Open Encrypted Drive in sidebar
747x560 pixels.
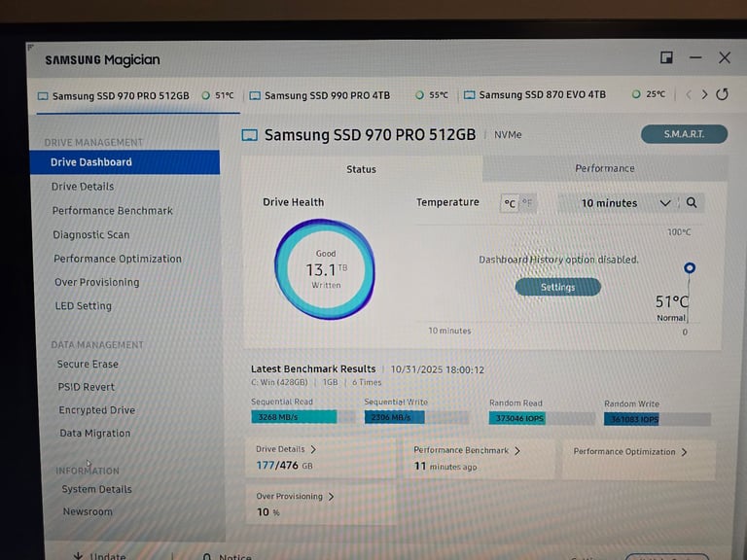[x=97, y=410]
